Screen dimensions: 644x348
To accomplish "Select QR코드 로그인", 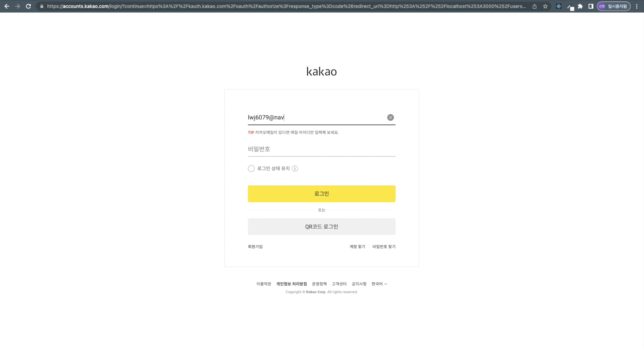I will coord(322,226).
